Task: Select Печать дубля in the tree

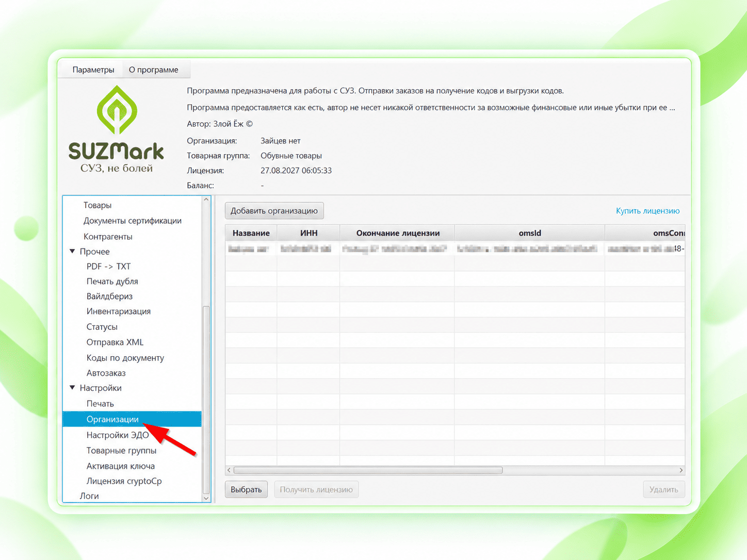Action: [112, 282]
